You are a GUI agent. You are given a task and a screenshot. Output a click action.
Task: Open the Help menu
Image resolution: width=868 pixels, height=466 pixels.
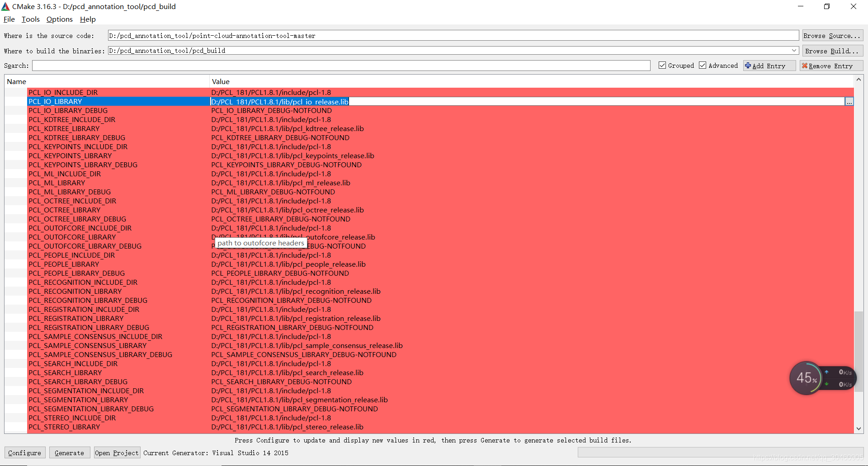coord(88,19)
